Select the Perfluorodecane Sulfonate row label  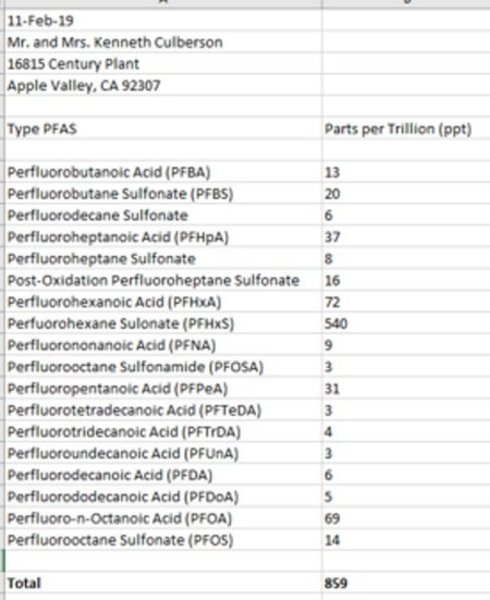pyautogui.click(x=163, y=215)
